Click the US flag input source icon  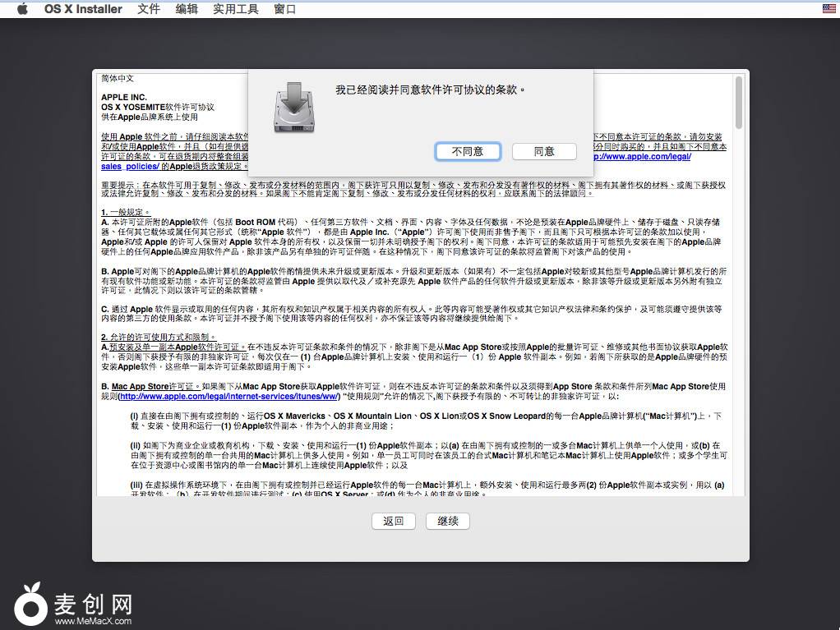coord(828,8)
